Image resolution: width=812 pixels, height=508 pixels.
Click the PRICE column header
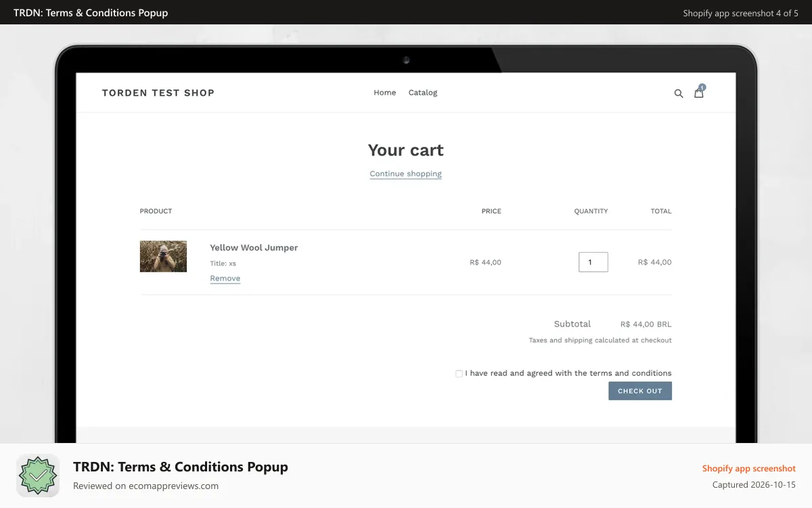click(491, 211)
